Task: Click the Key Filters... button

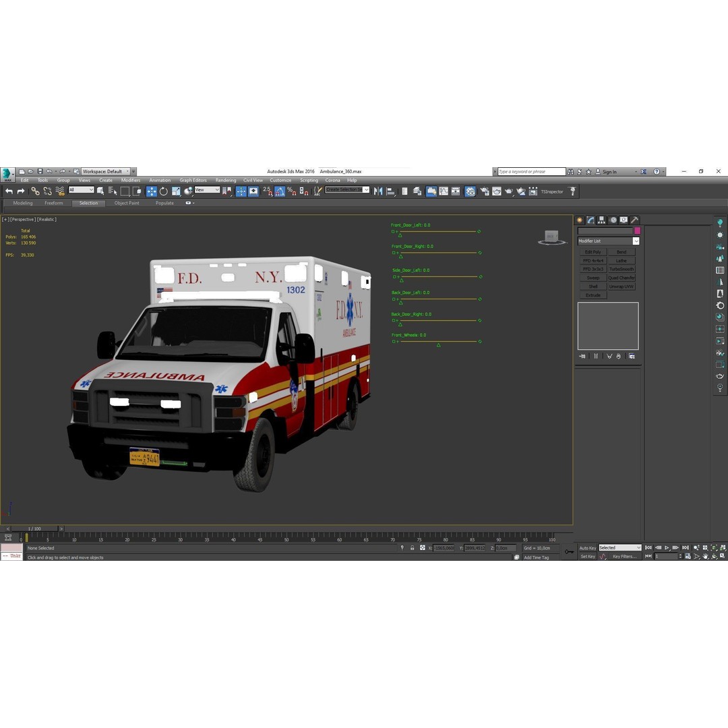Action: (x=624, y=556)
